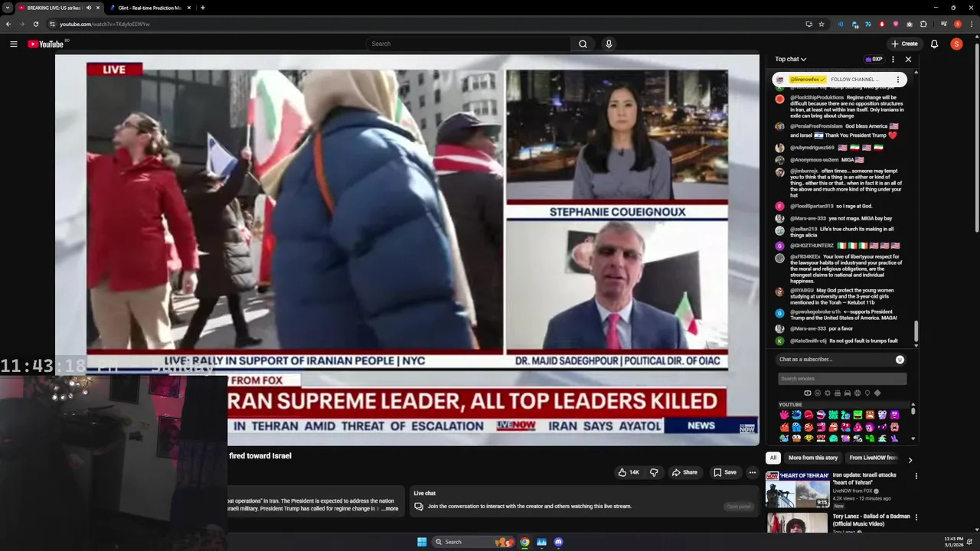Image resolution: width=980 pixels, height=551 pixels.
Task: Click the Open panel button for live chat
Action: (739, 506)
